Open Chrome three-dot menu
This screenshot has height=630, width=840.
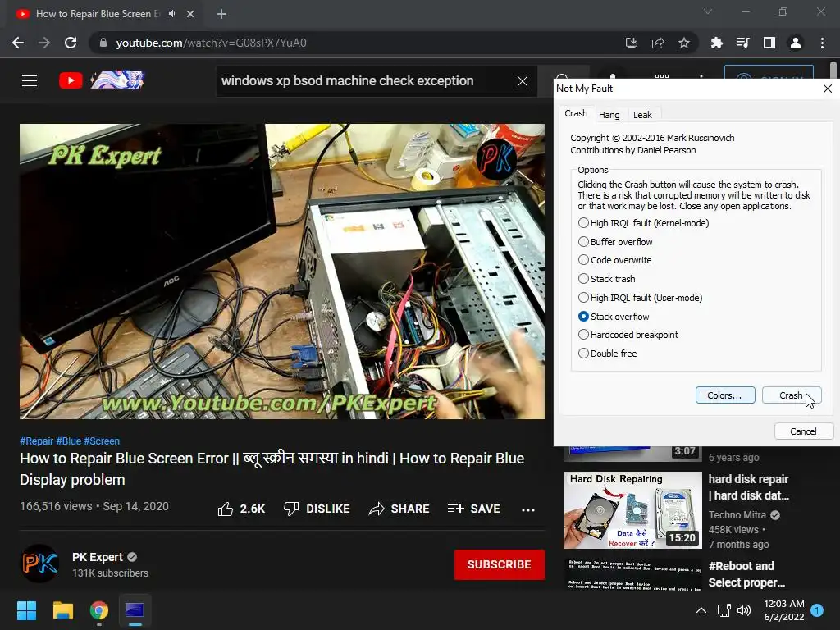coord(822,43)
